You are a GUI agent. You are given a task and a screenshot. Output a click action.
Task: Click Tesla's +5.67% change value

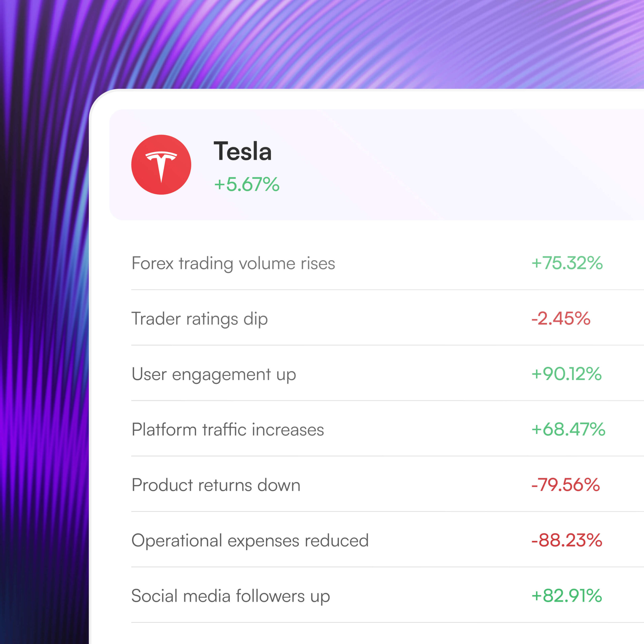click(246, 184)
